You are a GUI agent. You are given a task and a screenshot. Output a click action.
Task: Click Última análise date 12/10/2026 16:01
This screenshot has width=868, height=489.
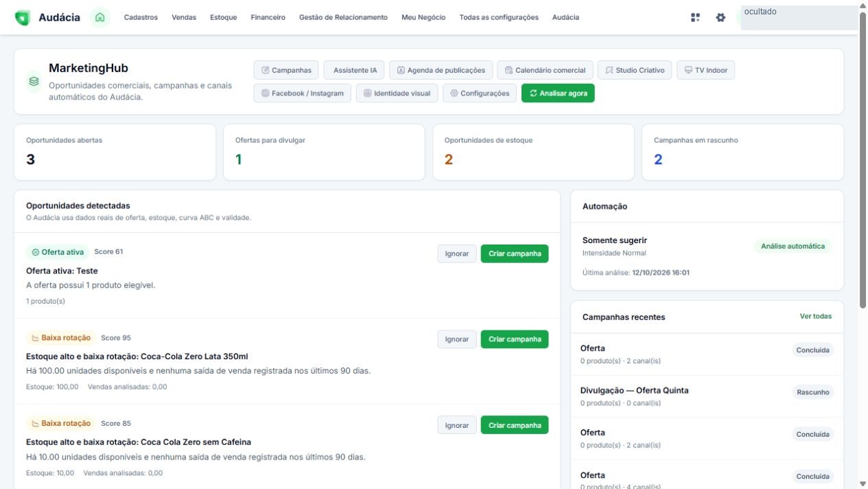coord(661,273)
